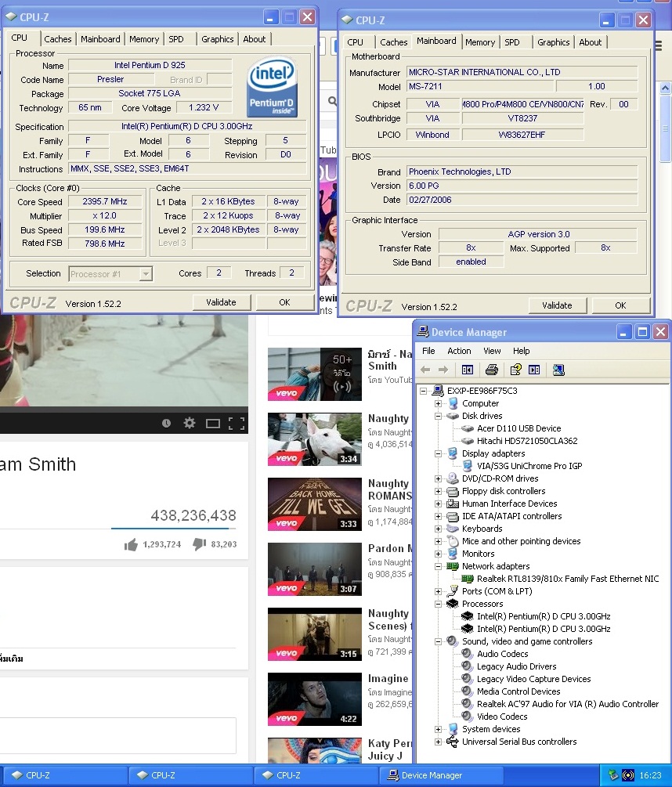Toggle the console tree toolbar icon

coord(468,370)
